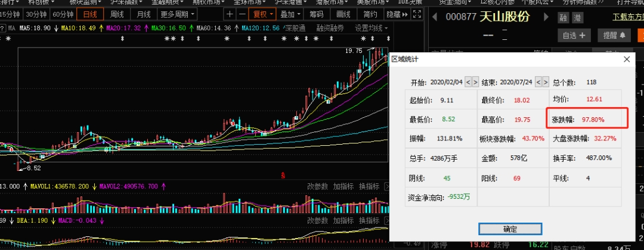Step start date forward with > arrow

pyautogui.click(x=475, y=82)
